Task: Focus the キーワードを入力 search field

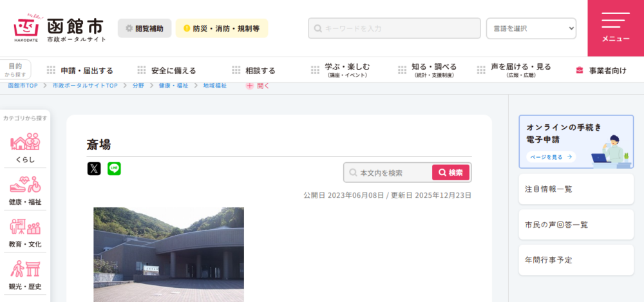Action: [394, 28]
